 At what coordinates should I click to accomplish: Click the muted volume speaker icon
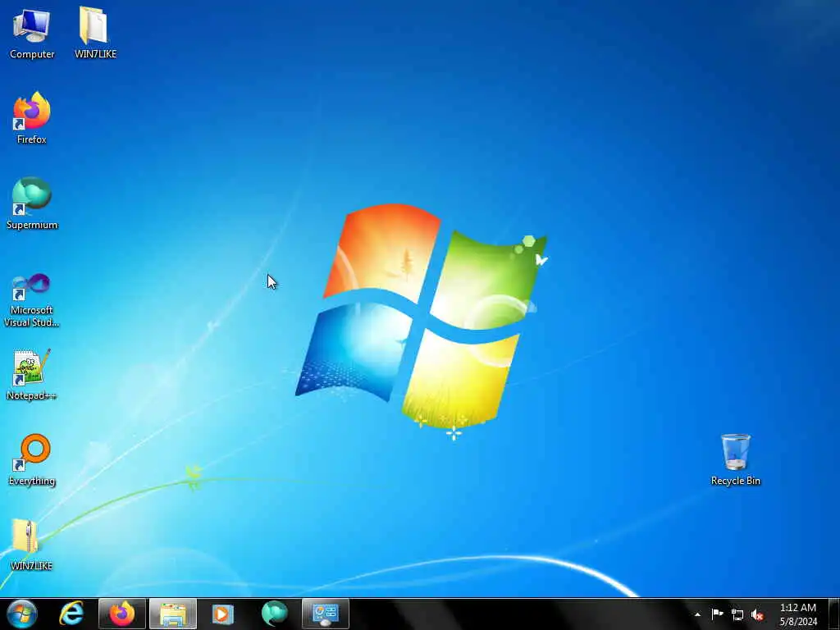point(757,615)
